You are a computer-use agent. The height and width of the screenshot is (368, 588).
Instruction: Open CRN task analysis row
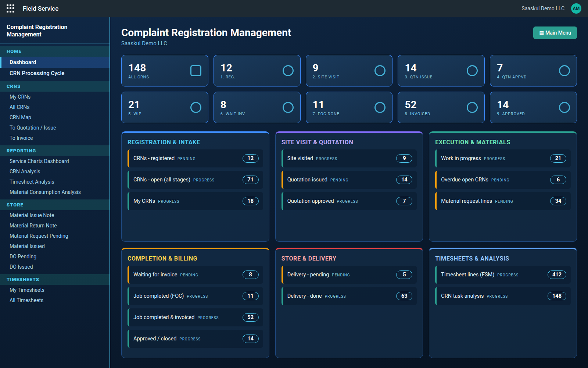tap(503, 296)
